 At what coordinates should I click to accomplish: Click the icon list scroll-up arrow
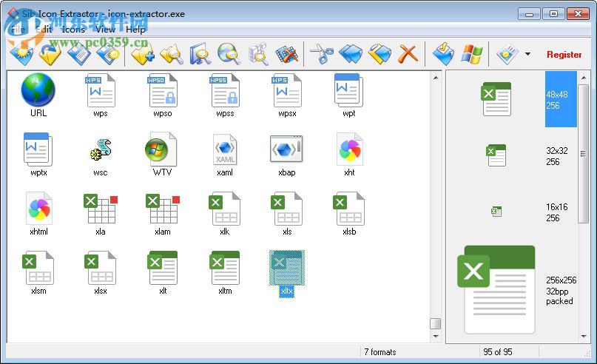tap(436, 78)
